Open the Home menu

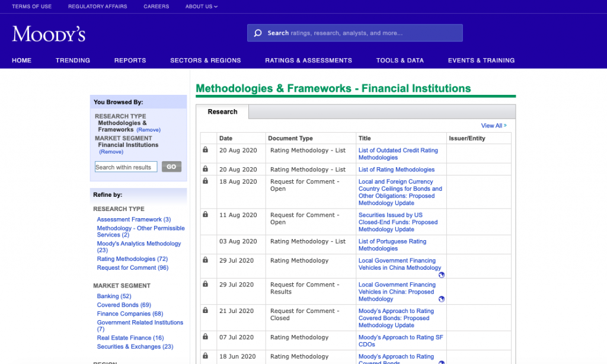[x=22, y=60]
